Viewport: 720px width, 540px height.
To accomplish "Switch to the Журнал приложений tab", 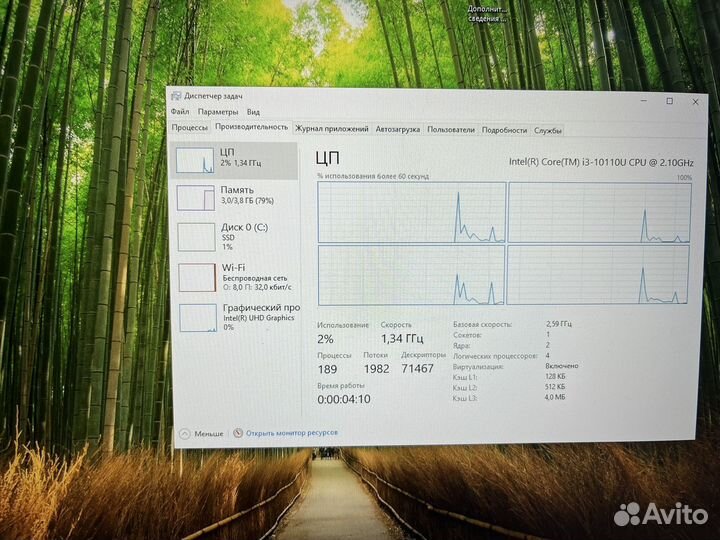I will 332,129.
